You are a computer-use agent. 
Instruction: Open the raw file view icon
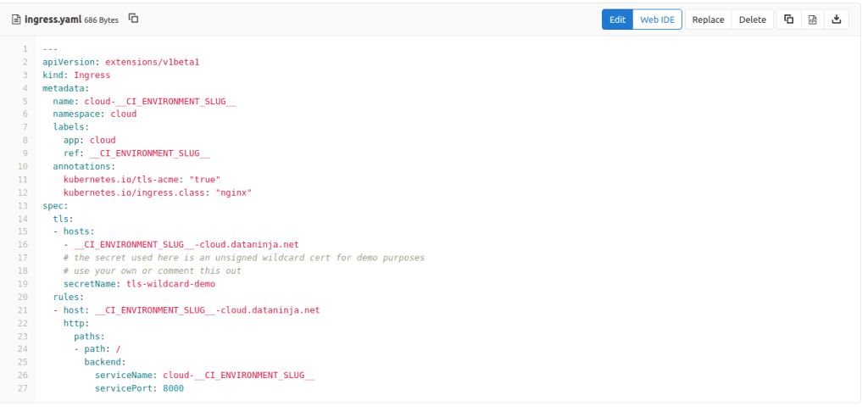coord(812,19)
